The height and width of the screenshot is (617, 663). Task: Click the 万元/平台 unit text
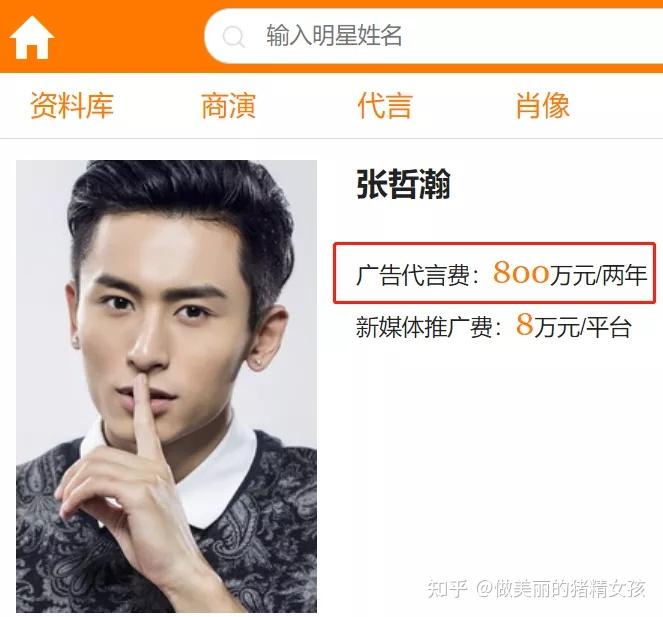coord(583,327)
